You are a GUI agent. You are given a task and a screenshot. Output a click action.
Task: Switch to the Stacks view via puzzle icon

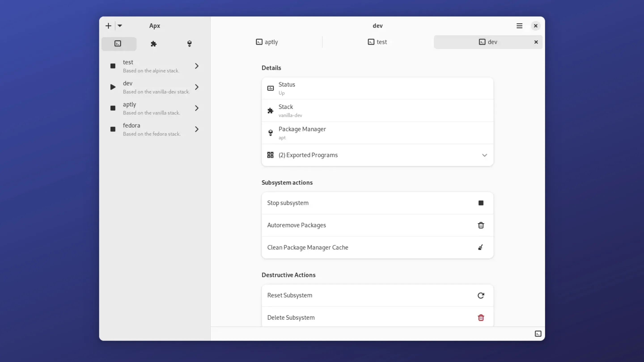tap(153, 44)
